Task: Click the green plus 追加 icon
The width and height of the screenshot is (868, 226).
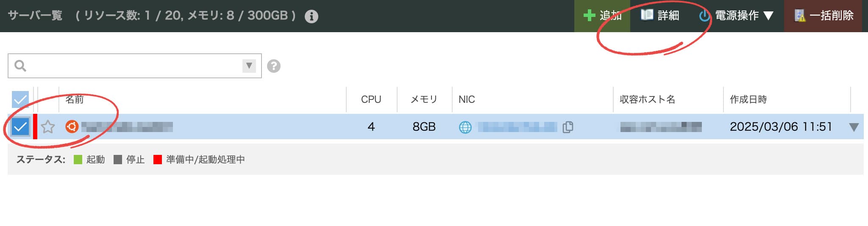Action: pyautogui.click(x=589, y=16)
